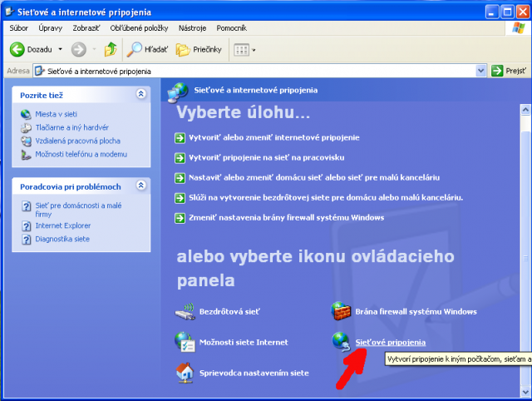Open the Súbor menu

click(18, 28)
